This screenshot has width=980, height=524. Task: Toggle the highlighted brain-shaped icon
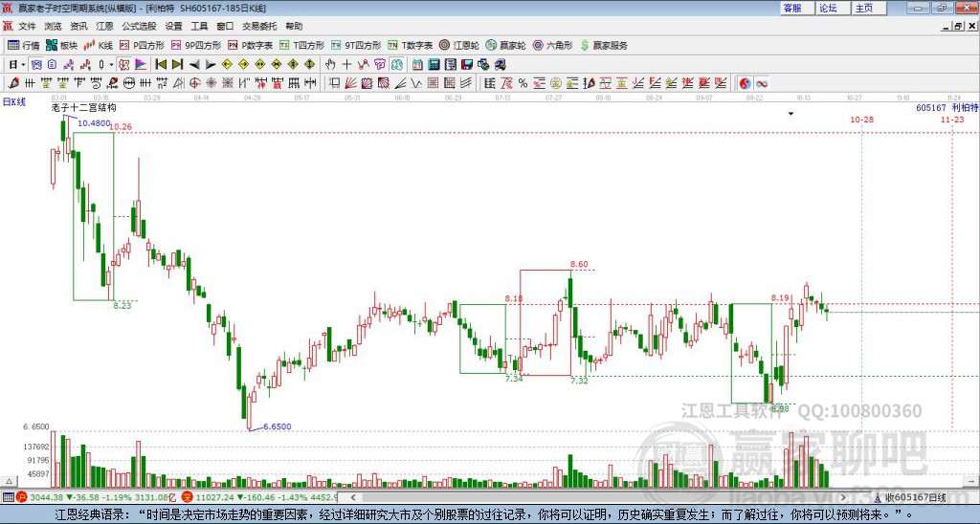[397, 64]
